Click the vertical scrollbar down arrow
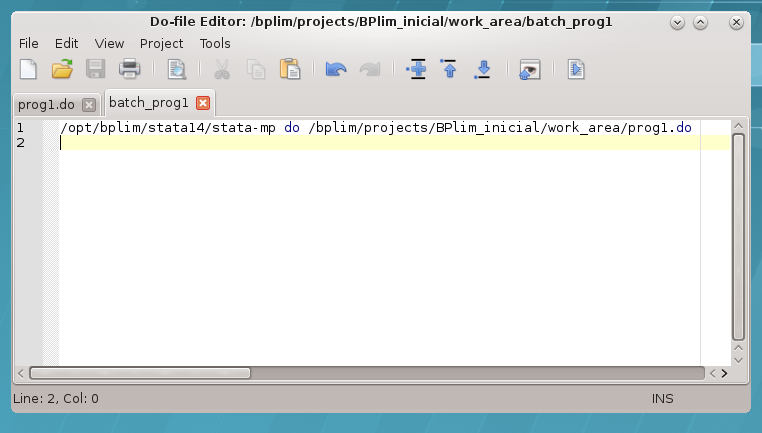Image resolution: width=762 pixels, height=433 pixels. pyautogui.click(x=739, y=357)
